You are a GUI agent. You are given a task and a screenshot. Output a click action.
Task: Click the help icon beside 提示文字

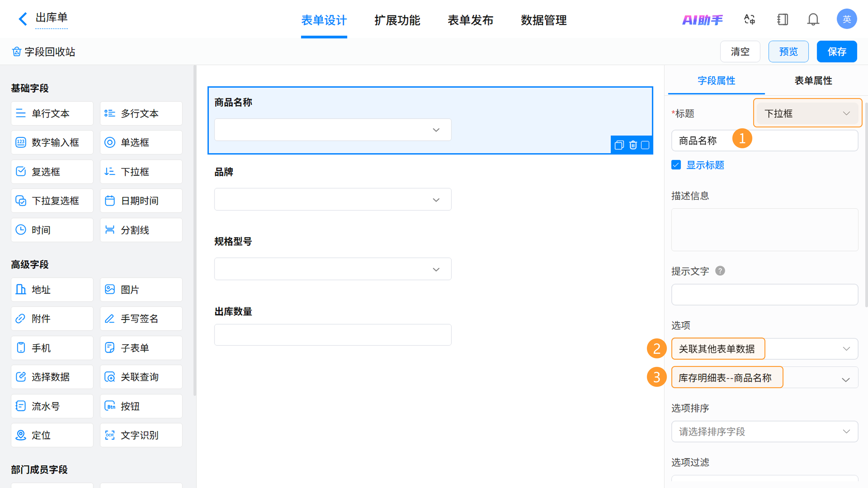(x=720, y=271)
